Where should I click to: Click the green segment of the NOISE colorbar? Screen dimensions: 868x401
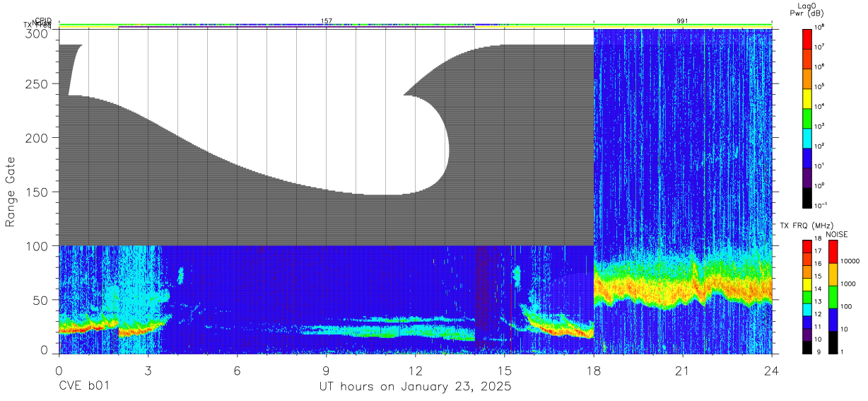tap(833, 296)
